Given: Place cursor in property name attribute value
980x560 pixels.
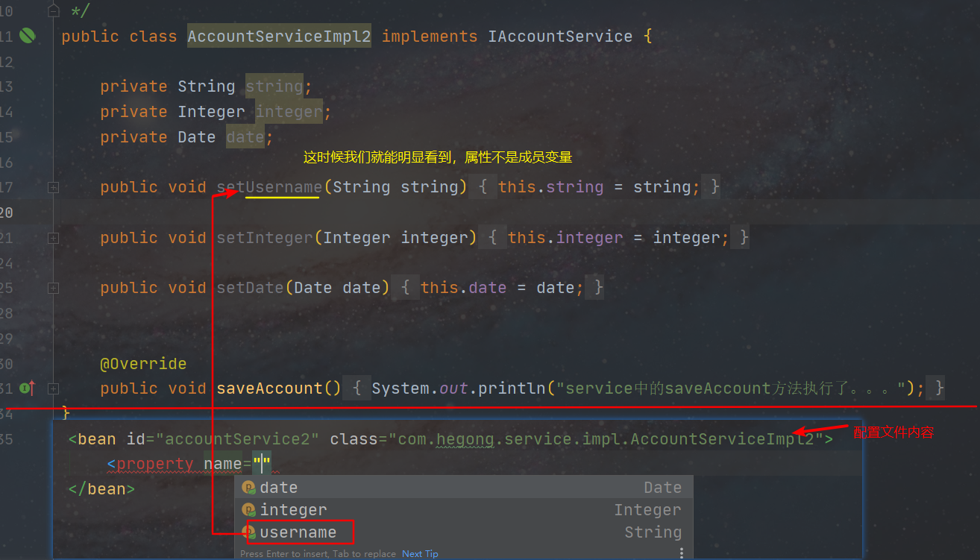Looking at the screenshot, I should click(x=262, y=465).
